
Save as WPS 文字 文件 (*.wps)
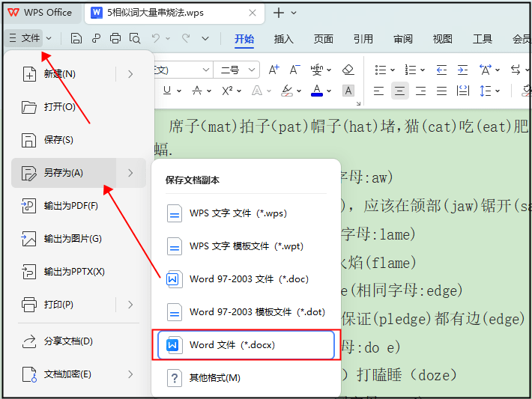(246, 213)
